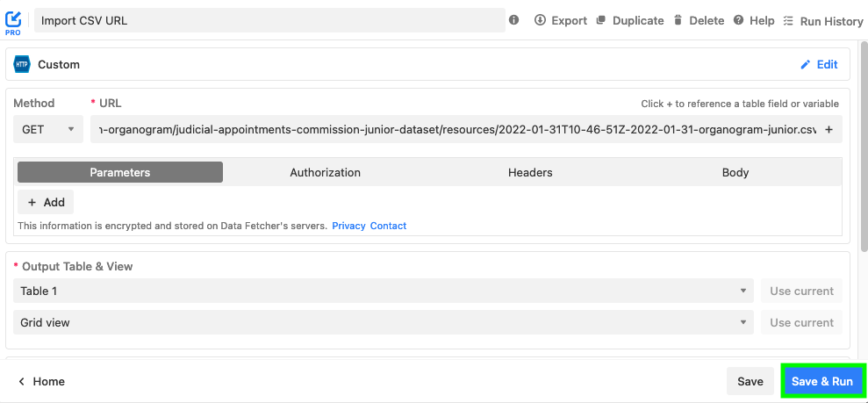Click the plus icon in URL field
The height and width of the screenshot is (403, 868).
tap(829, 129)
